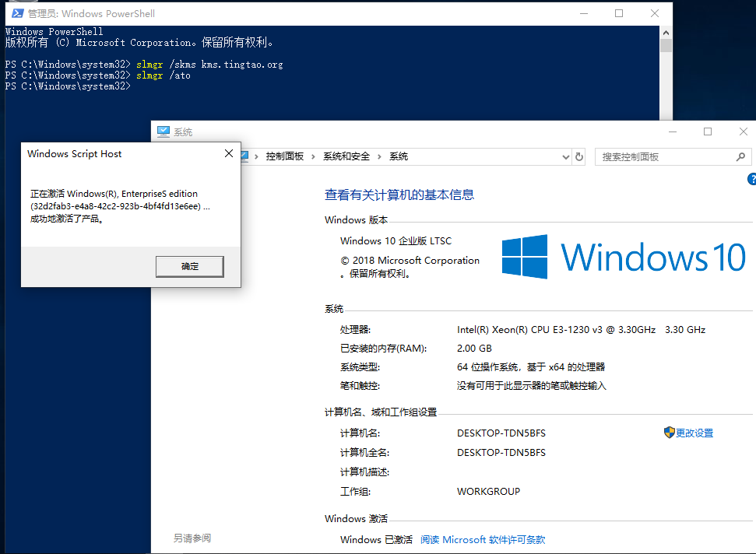Close the PowerShell window

[654, 13]
